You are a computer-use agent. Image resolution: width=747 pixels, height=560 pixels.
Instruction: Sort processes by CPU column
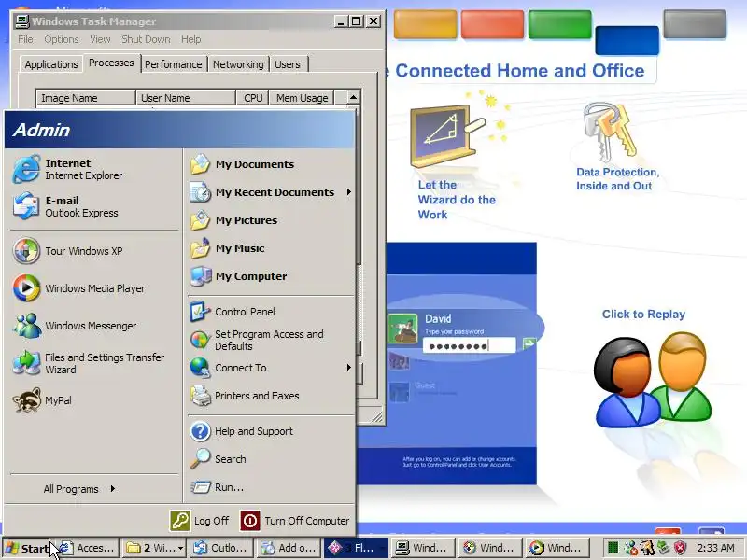(252, 98)
